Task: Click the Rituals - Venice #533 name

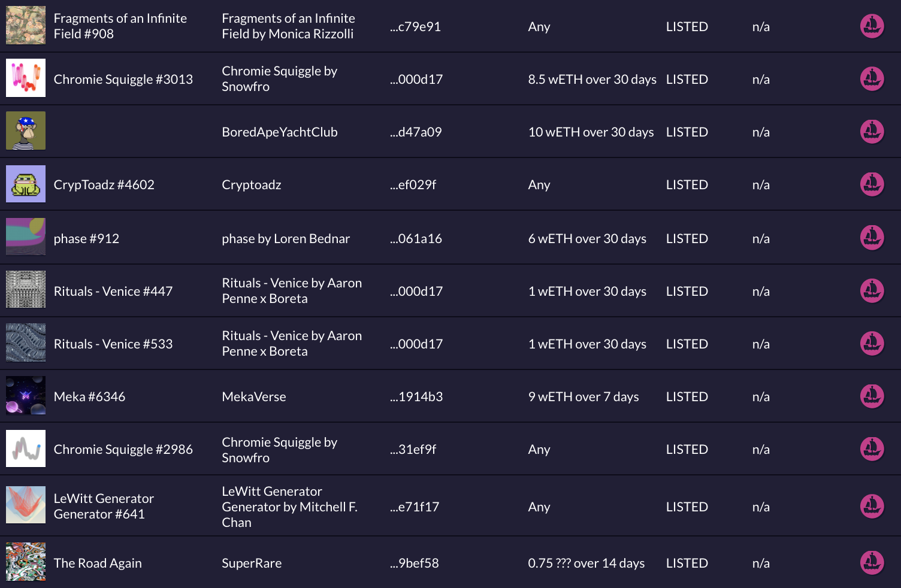Action: coord(113,344)
